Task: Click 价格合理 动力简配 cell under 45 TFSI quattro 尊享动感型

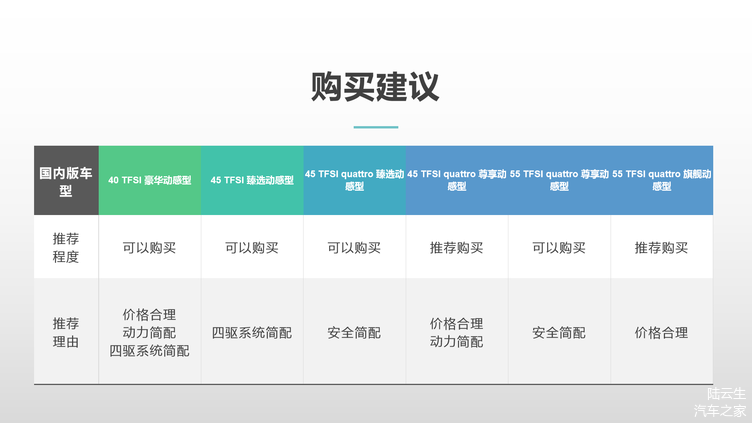Action: point(457,332)
